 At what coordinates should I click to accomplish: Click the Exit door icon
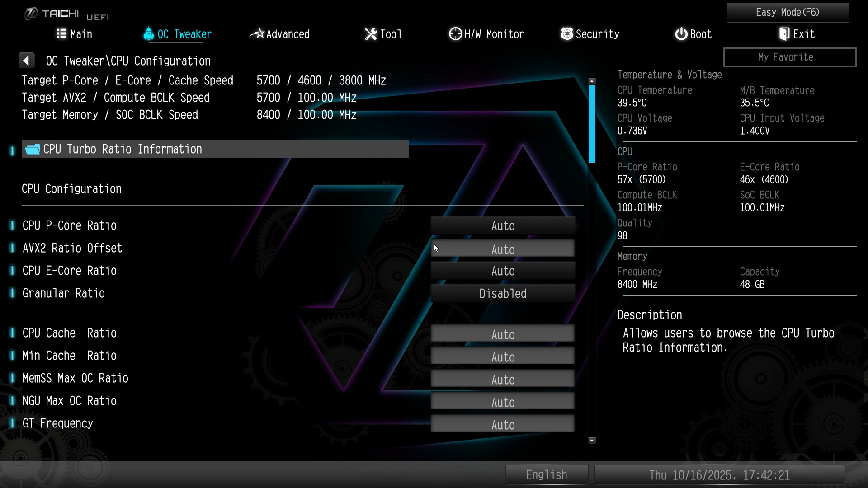(784, 34)
